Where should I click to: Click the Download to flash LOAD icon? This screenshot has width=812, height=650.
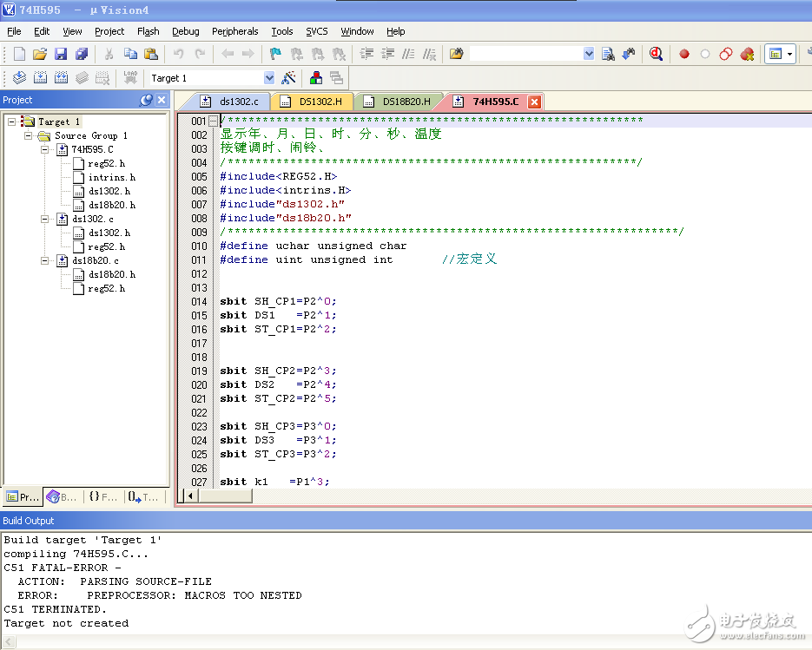pyautogui.click(x=130, y=78)
